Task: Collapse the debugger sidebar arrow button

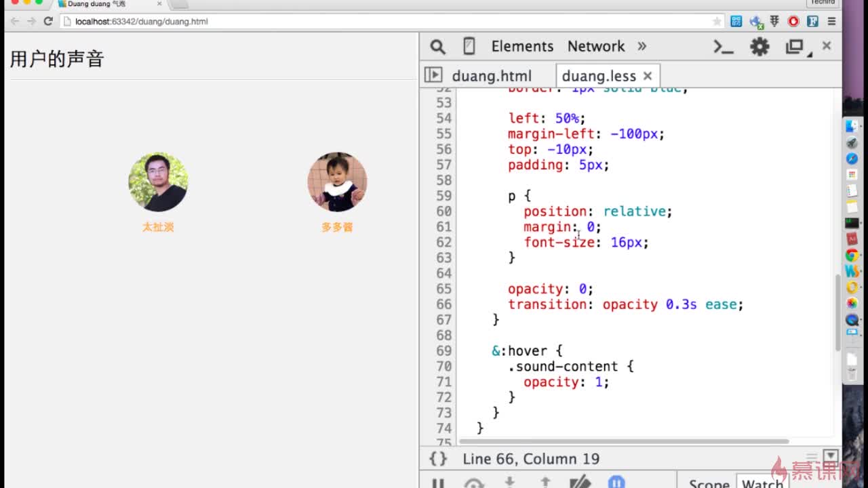Action: [x=831, y=456]
